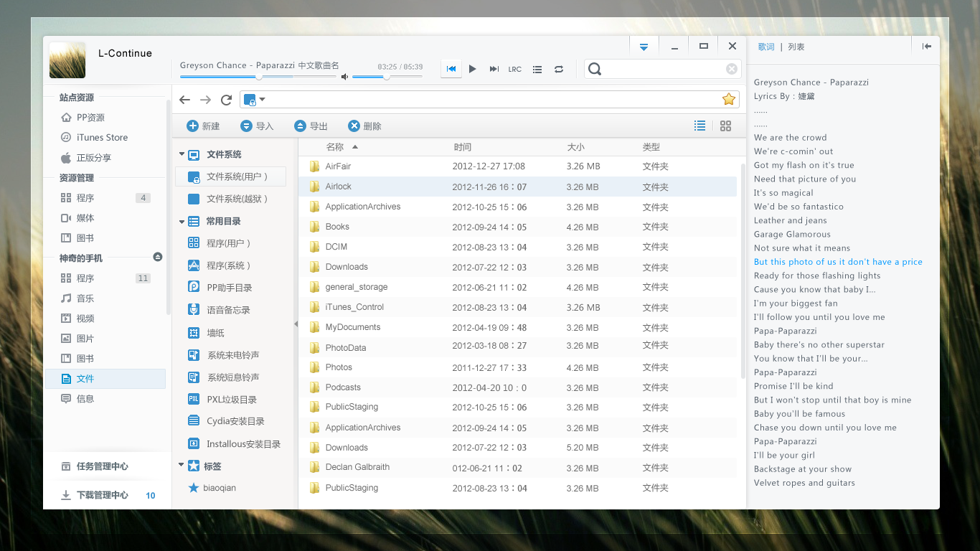The image size is (980, 551).
Task: Collapse the 文件系统 tree section
Action: tap(182, 154)
